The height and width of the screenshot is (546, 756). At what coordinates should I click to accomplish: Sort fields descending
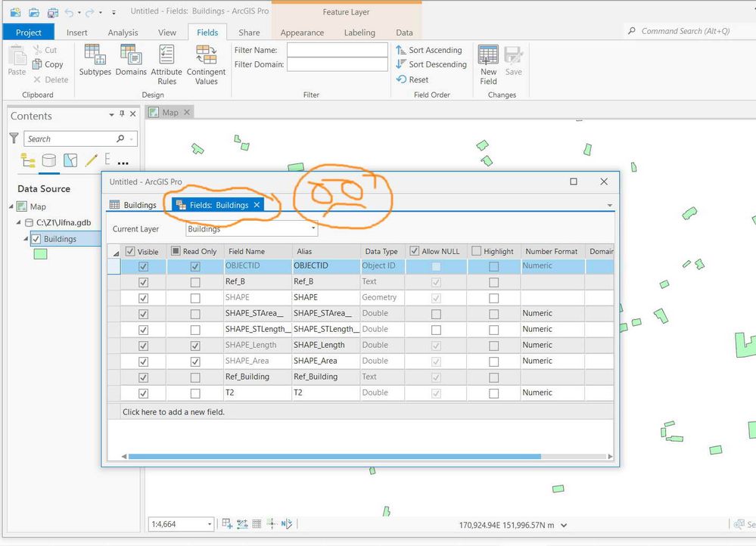click(431, 64)
